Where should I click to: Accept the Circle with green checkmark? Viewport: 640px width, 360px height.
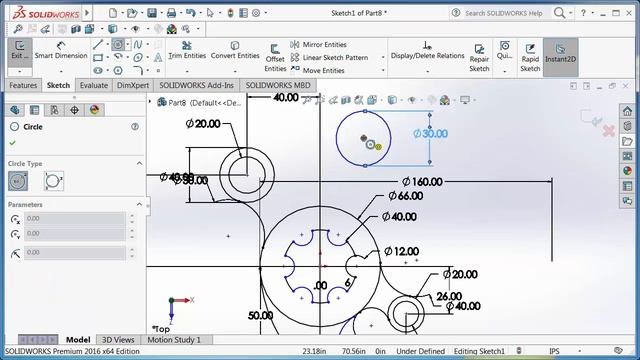coord(12,143)
